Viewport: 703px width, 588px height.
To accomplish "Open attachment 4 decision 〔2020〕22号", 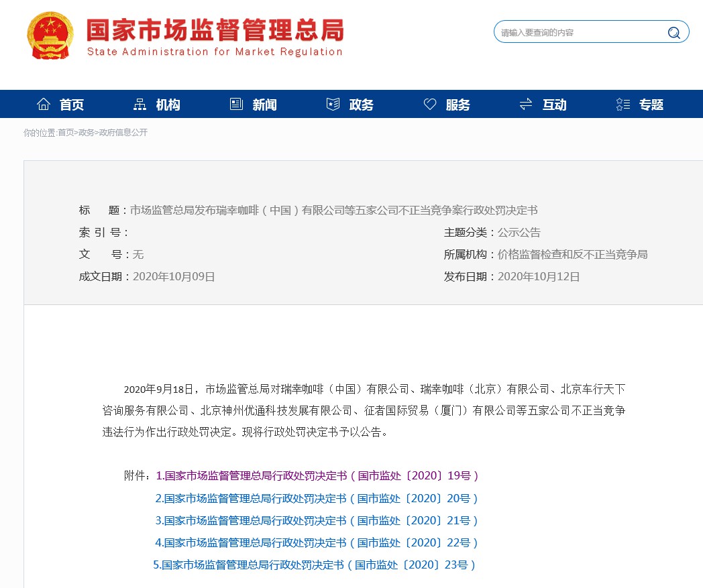I will coord(317,542).
